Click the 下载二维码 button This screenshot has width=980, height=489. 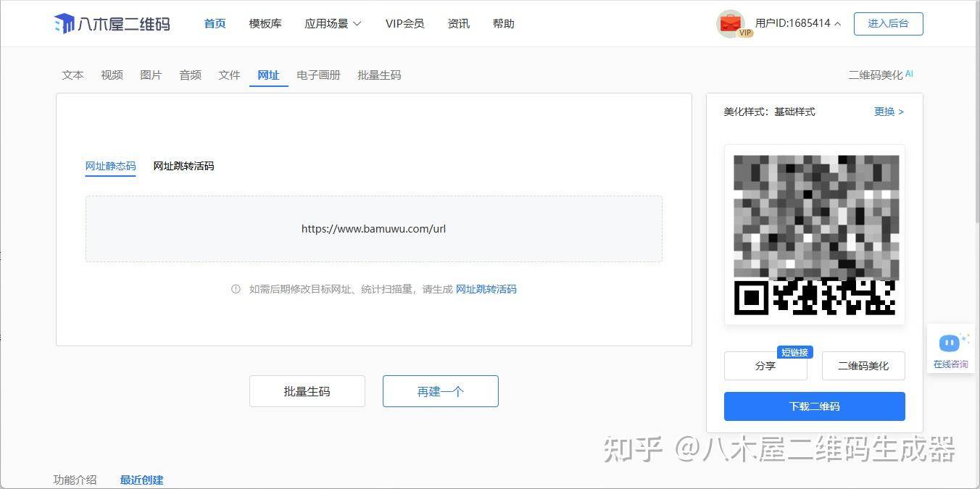click(x=815, y=406)
